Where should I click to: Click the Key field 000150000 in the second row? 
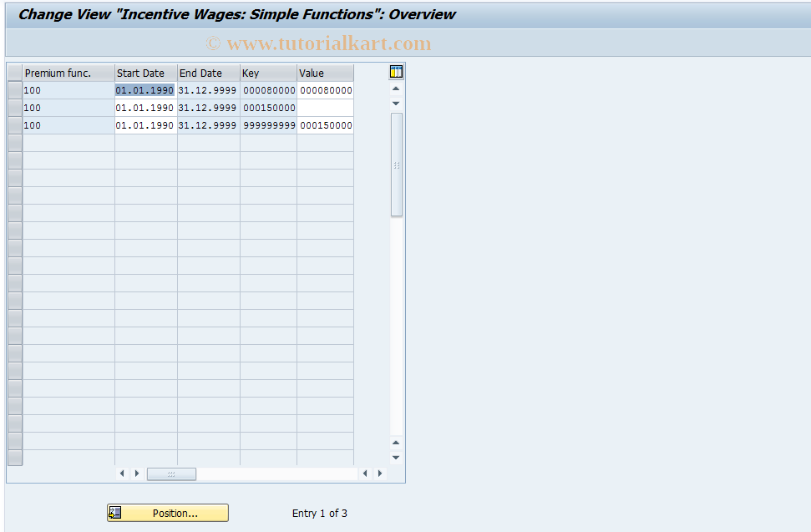(268, 108)
